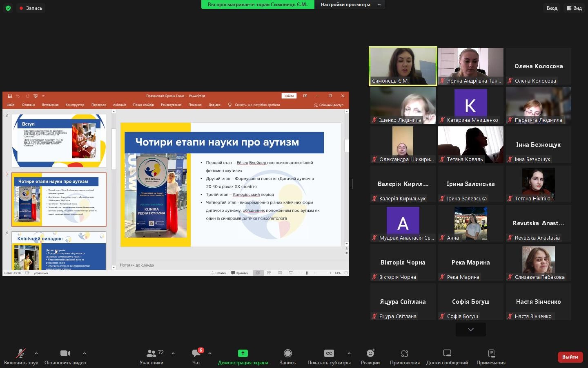The width and height of the screenshot is (588, 368).
Task: Click the spell check icon in status bar
Action: pos(27,273)
